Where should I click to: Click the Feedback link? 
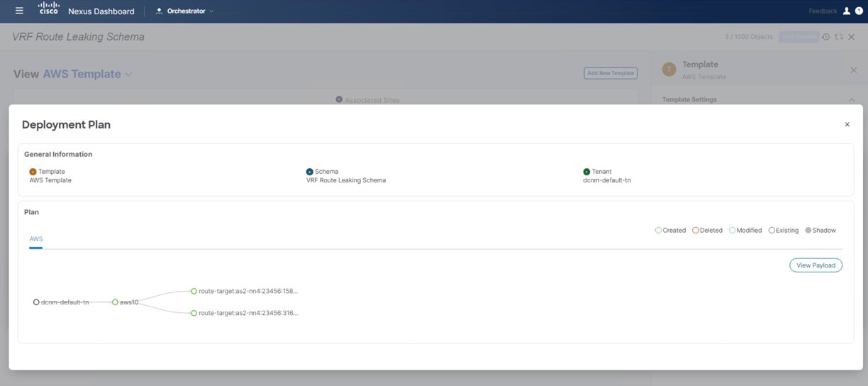[823, 11]
